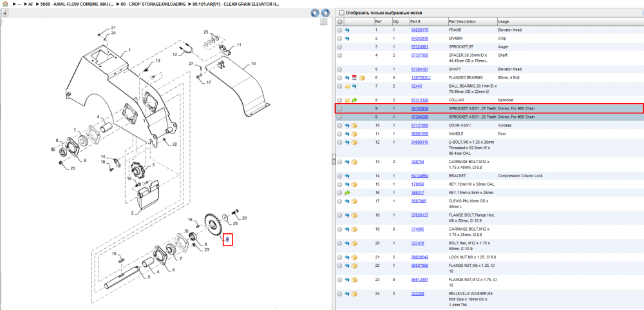Select callout 1 for the frame in diagram

(x=129, y=50)
